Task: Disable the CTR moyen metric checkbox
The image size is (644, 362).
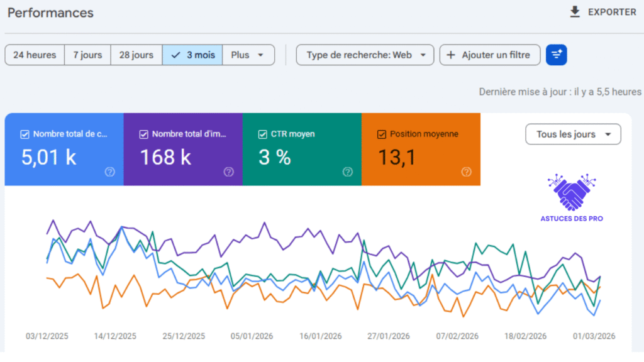Action: [262, 134]
